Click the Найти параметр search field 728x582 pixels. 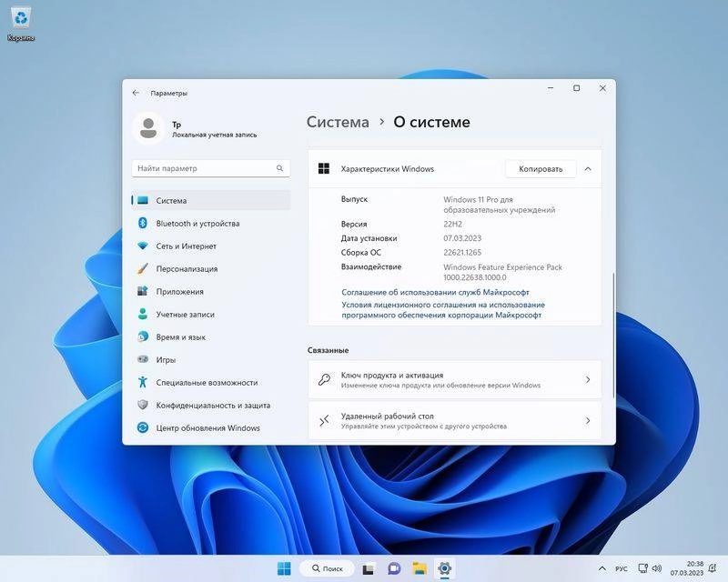pyautogui.click(x=211, y=168)
